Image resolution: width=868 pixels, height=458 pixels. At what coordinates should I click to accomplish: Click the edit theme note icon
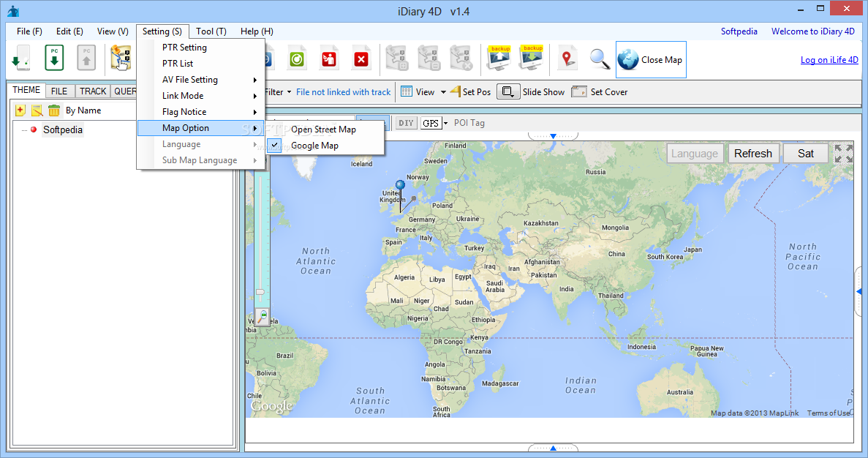(37, 110)
